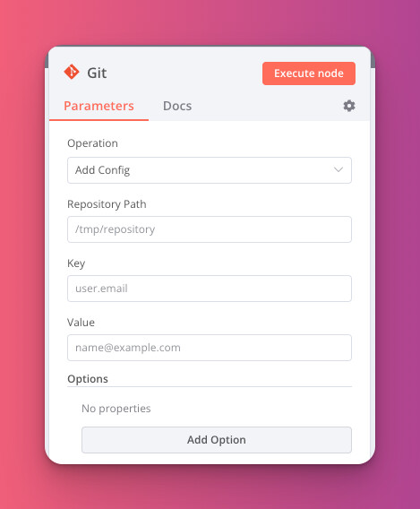
Task: Click the chevron arrow in Operation field
Action: tap(339, 169)
